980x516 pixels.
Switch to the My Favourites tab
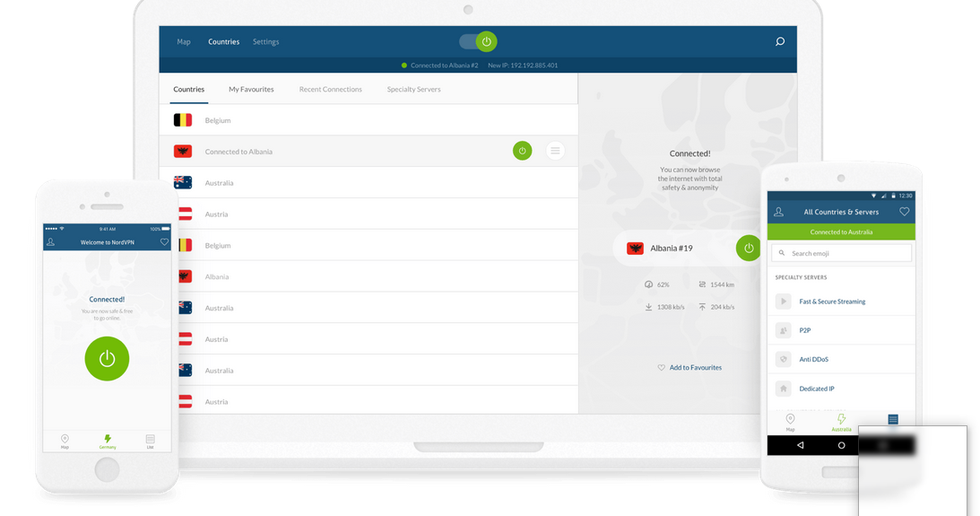[251, 90]
